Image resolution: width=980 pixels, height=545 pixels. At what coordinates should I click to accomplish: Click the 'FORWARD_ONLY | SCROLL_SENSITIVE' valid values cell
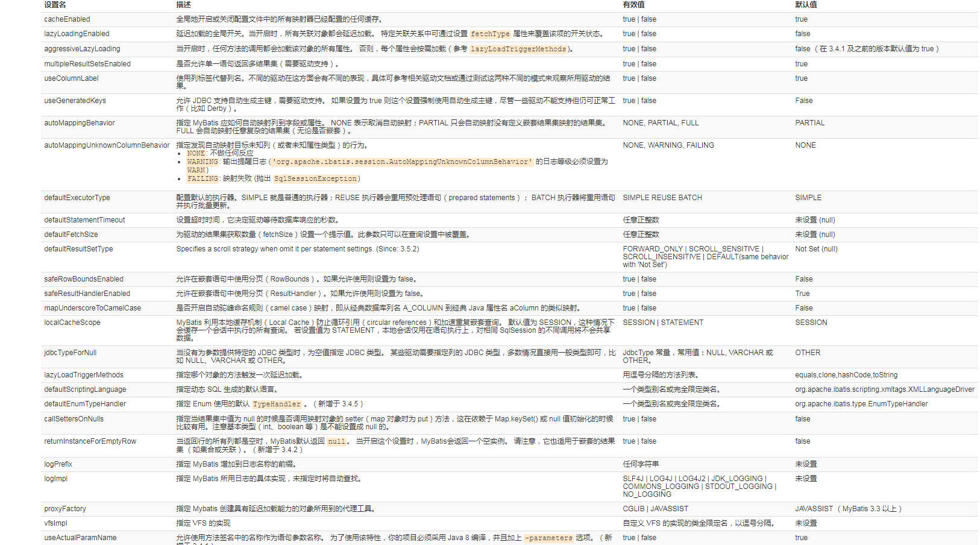[706, 257]
